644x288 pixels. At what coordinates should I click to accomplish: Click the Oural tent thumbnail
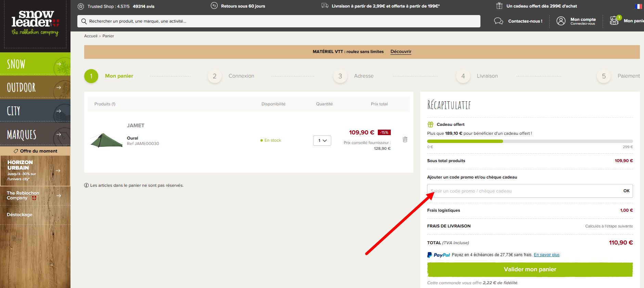tap(106, 141)
